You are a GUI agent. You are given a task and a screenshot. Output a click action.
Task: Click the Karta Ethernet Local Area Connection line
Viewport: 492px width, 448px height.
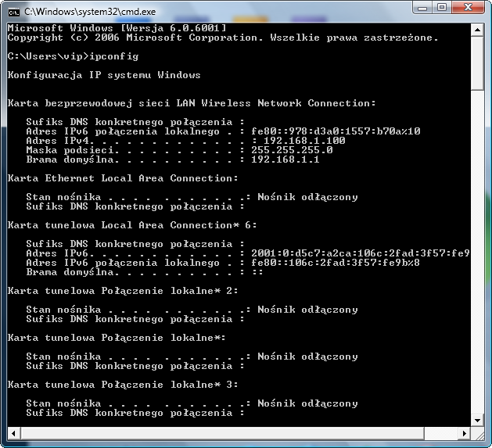(121, 178)
